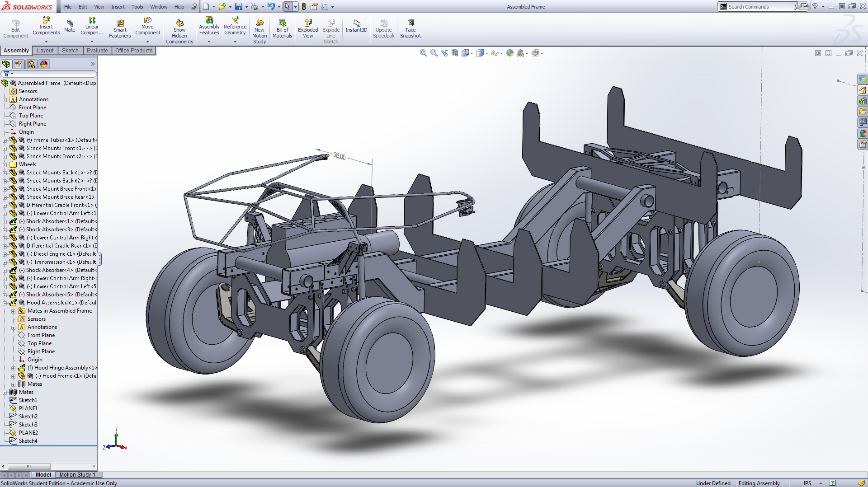The image size is (868, 487).
Task: Open Reference Geometry
Action: click(235, 26)
